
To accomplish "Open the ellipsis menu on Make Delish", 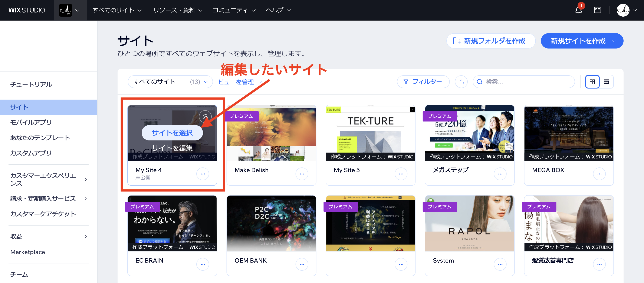I will 302,174.
